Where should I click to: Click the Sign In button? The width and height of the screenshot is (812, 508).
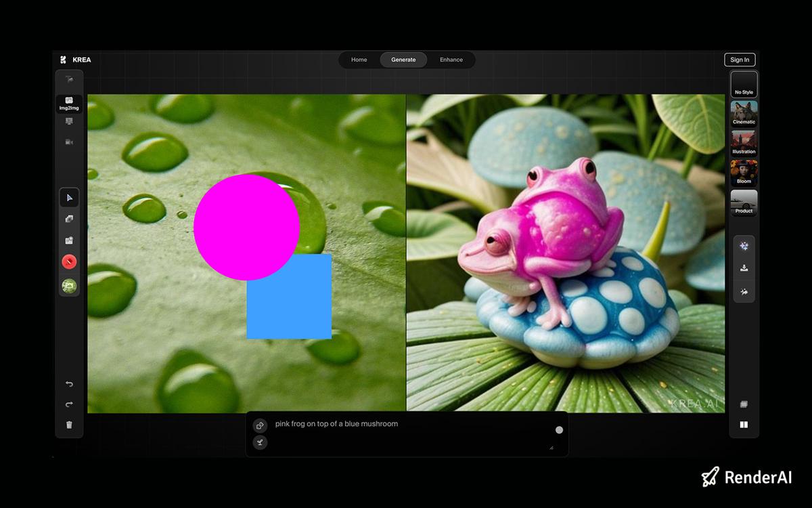(x=740, y=60)
